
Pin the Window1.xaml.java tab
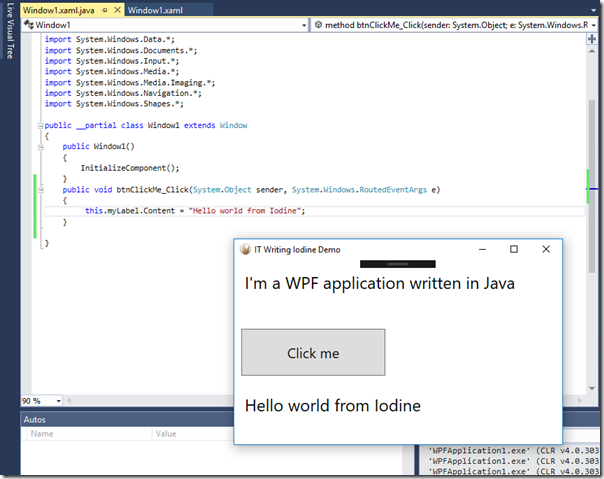point(104,11)
